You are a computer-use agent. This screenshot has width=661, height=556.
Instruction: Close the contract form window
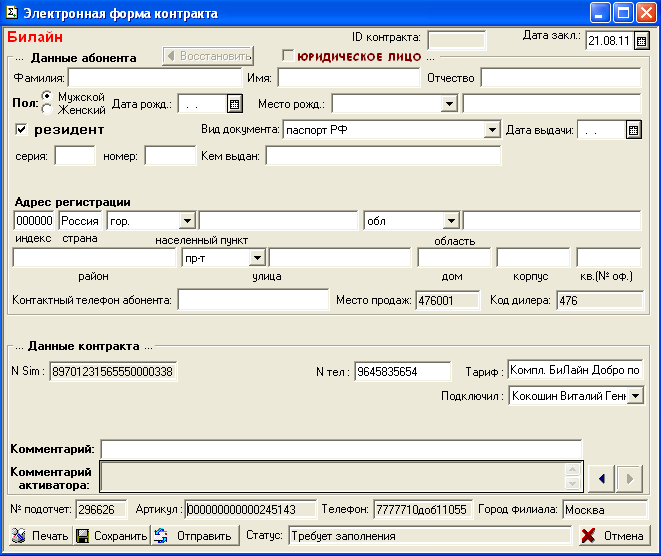(x=646, y=13)
